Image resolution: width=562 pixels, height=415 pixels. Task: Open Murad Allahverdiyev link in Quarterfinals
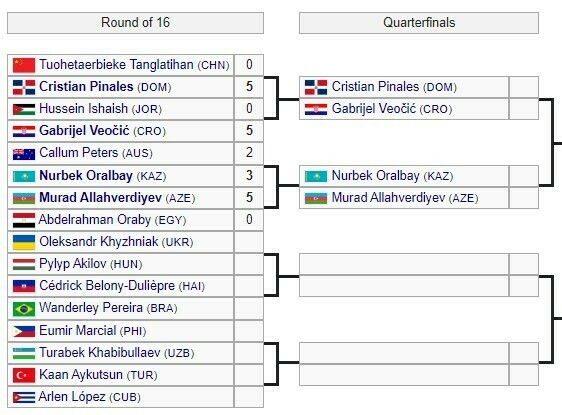[x=388, y=197]
